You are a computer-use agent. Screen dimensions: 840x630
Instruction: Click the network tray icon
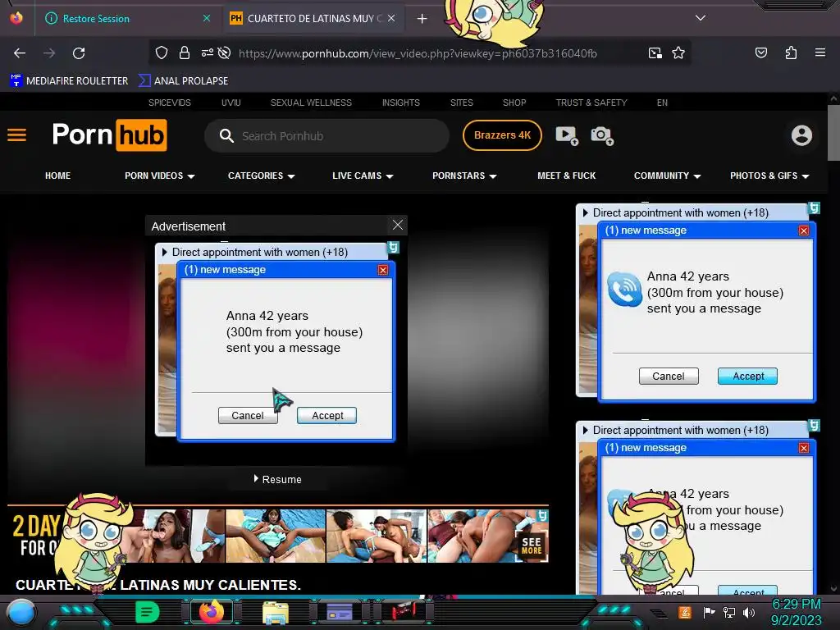729,612
